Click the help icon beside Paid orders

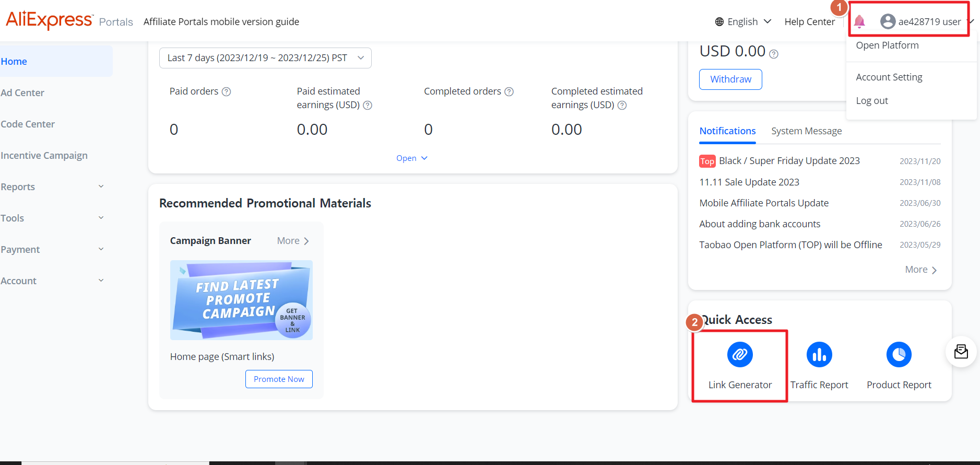[x=226, y=91]
